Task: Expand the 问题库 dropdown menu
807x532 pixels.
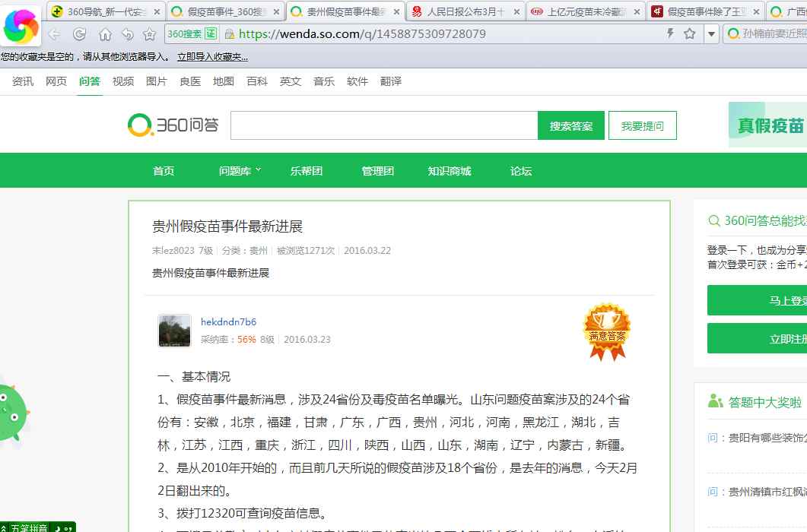Action: (x=240, y=171)
